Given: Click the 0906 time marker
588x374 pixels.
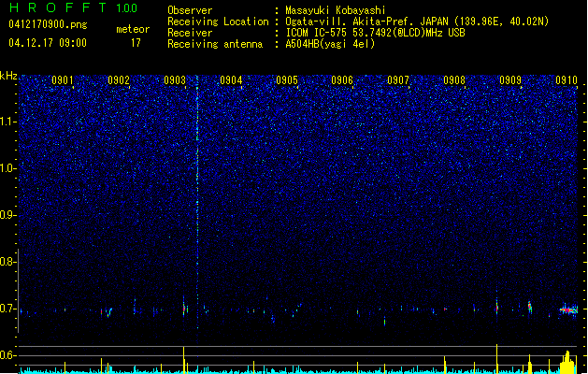Looking at the screenshot, I should pos(342,80).
